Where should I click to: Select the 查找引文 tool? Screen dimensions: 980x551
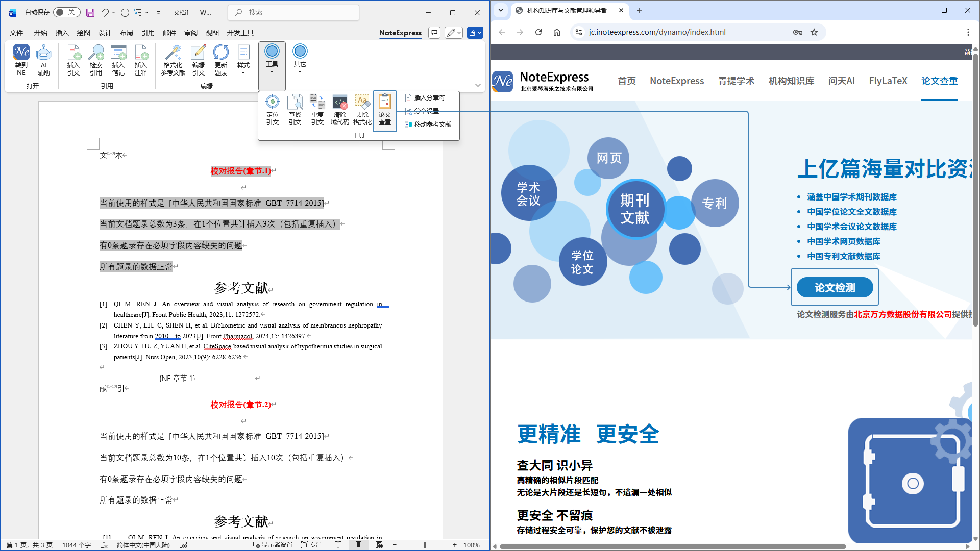[x=295, y=110]
